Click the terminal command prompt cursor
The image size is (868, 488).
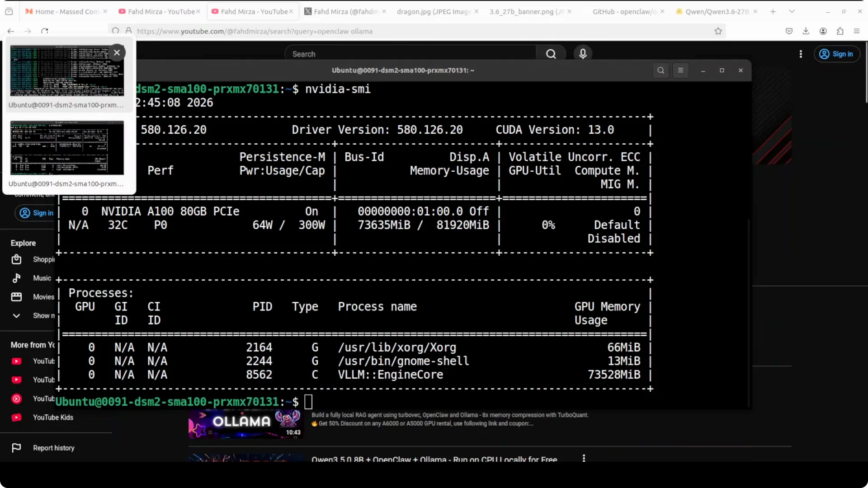click(308, 401)
